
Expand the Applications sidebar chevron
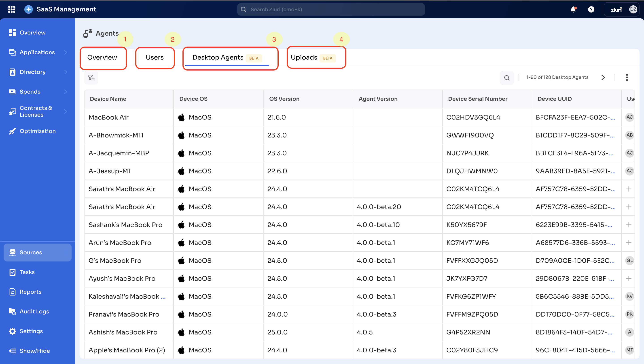pyautogui.click(x=66, y=52)
